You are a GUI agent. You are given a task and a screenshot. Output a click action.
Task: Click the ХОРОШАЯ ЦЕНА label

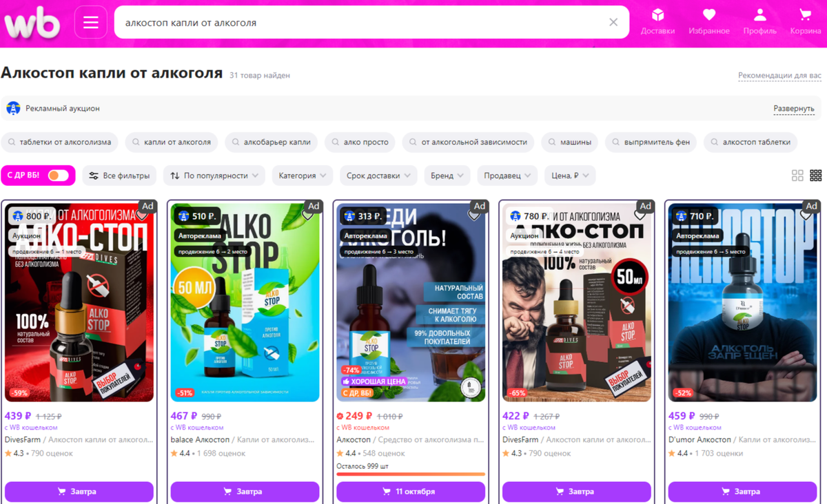(374, 381)
